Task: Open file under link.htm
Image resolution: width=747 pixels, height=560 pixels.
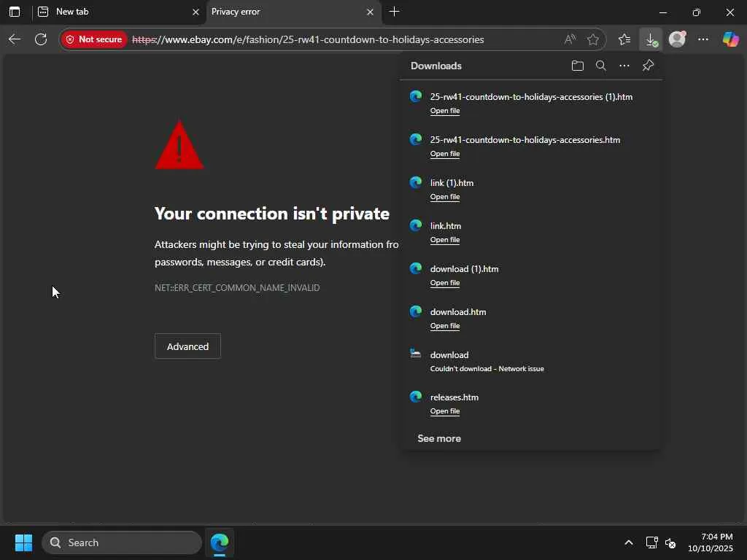Action: tap(445, 240)
